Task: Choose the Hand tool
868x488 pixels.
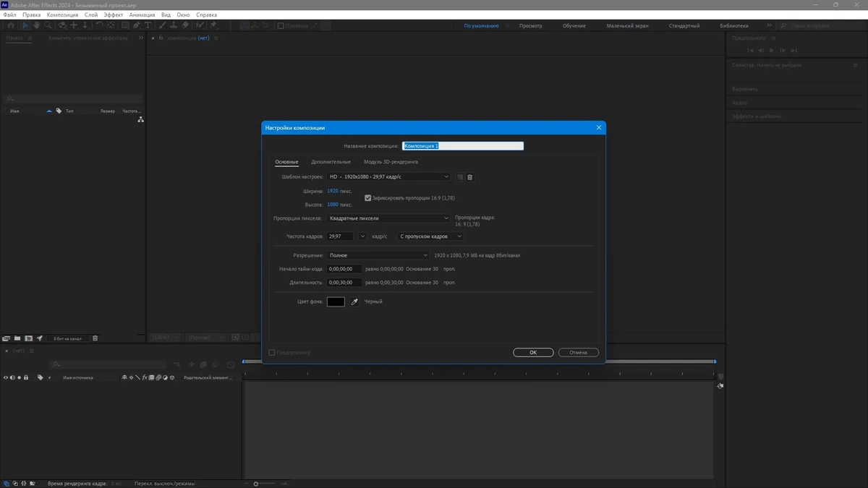Action: coord(36,25)
